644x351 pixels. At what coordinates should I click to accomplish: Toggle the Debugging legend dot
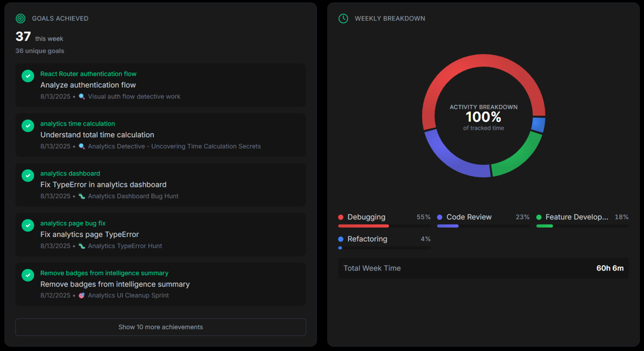click(341, 217)
